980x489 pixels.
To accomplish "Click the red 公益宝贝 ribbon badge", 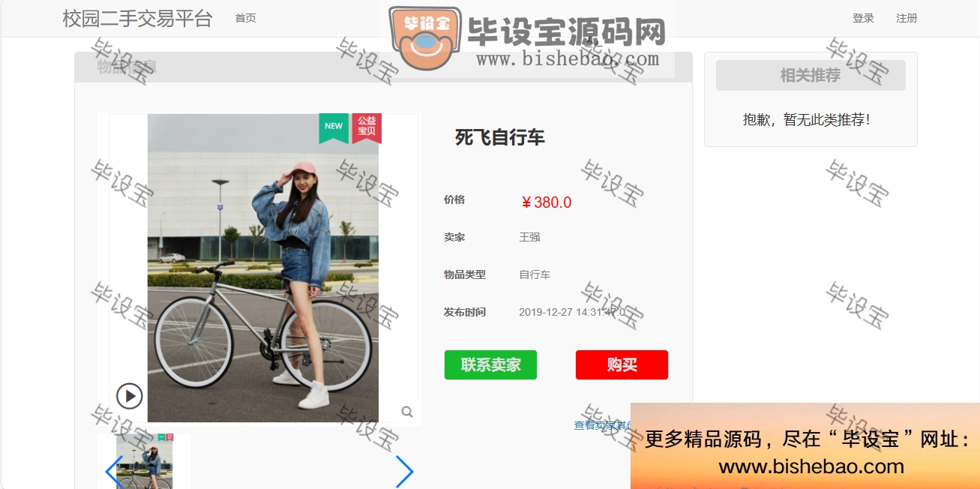I will point(367,127).
